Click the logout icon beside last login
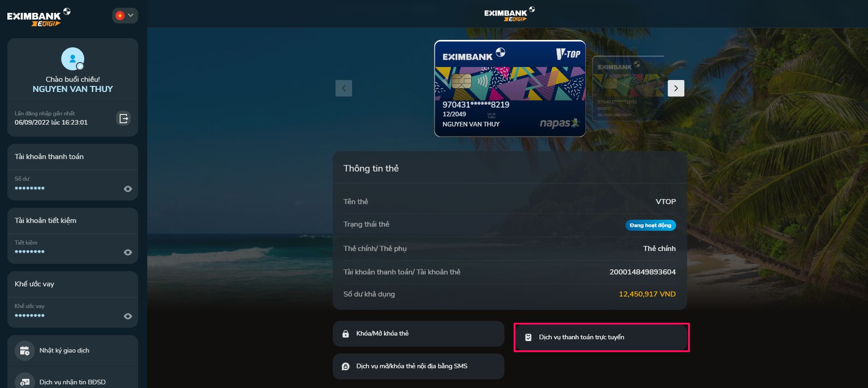This screenshot has width=868, height=388. [124, 119]
